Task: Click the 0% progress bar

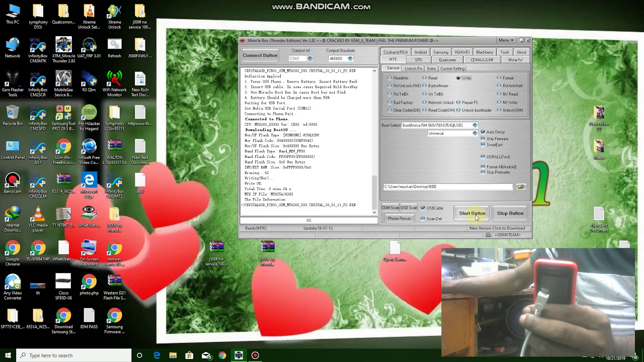Action: (x=309, y=220)
